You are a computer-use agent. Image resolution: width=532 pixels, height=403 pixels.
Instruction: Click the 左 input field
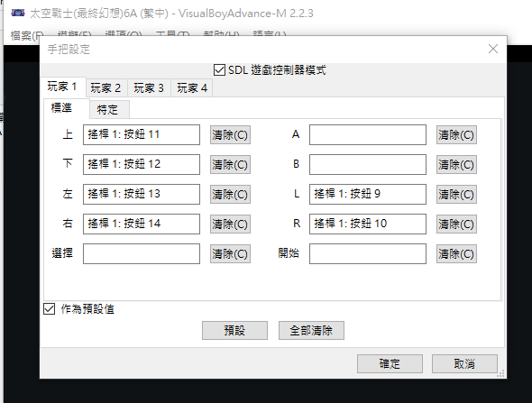coord(142,194)
